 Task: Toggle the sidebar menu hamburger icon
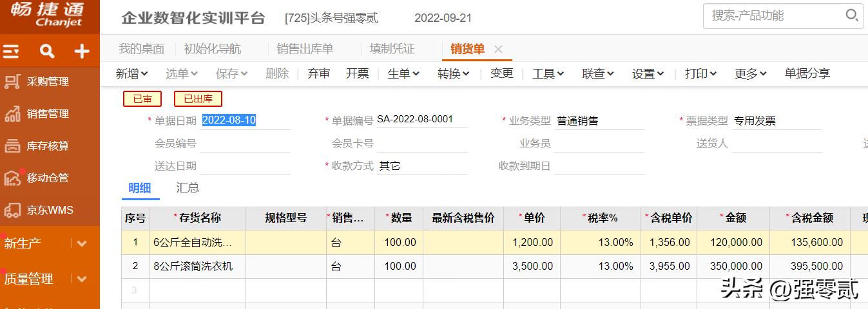click(x=11, y=51)
